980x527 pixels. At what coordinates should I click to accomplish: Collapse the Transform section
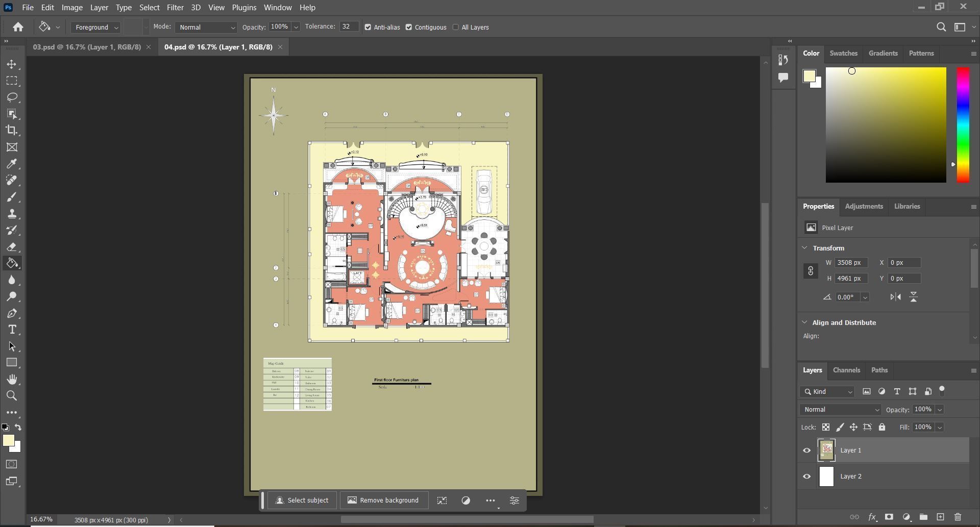pos(805,248)
